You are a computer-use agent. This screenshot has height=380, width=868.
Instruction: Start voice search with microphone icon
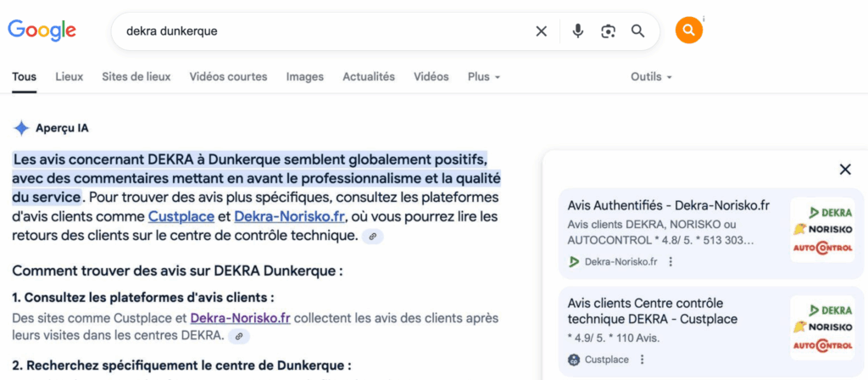578,31
